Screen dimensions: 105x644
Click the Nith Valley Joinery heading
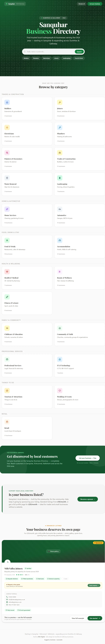tap(14, 568)
